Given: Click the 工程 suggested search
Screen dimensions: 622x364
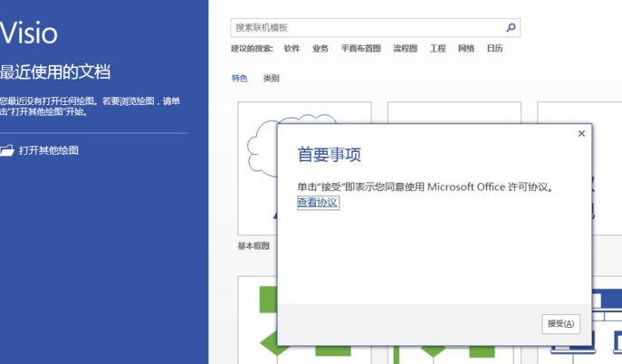Looking at the screenshot, I should [x=438, y=49].
